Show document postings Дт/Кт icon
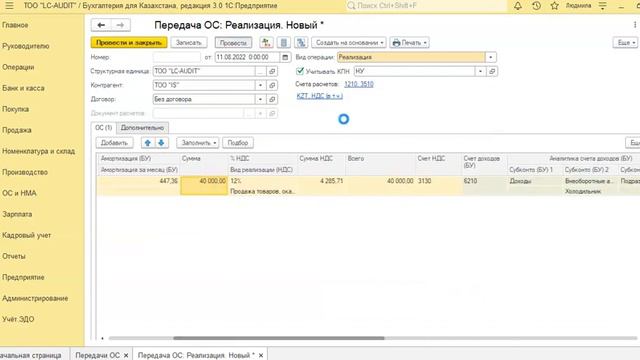 pos(266,42)
